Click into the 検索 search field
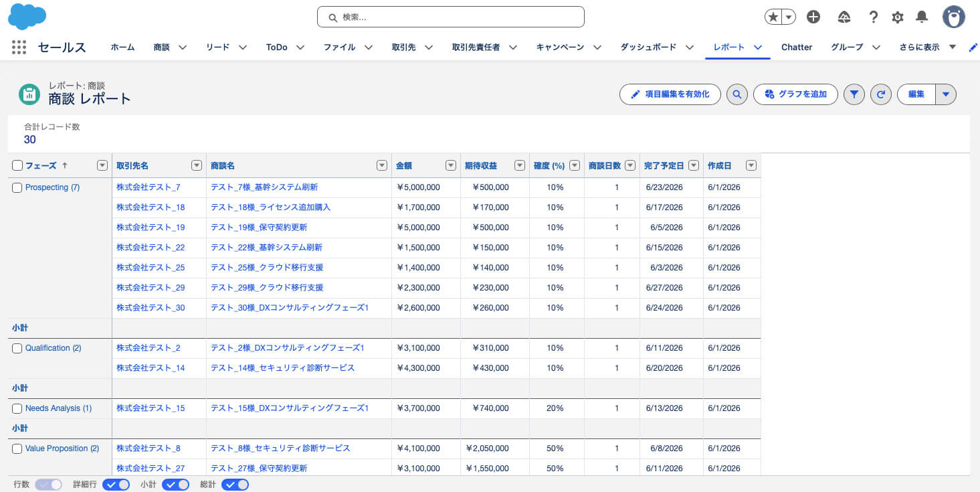Screen dimensions: 980x492 [451, 17]
